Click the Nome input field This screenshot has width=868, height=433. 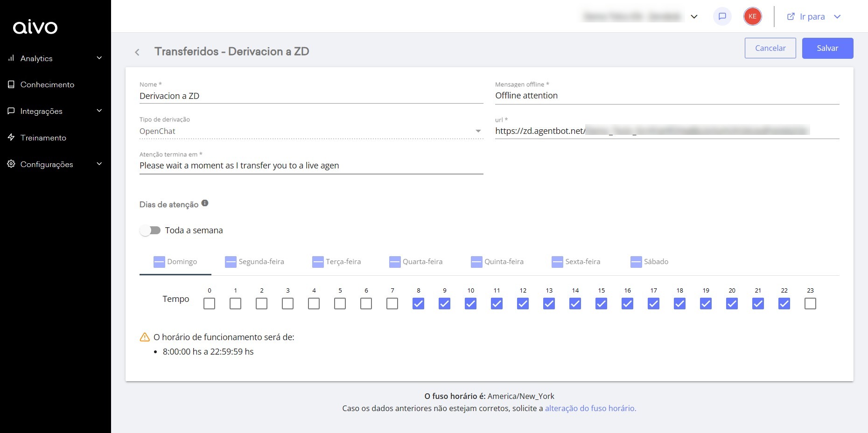coord(311,96)
